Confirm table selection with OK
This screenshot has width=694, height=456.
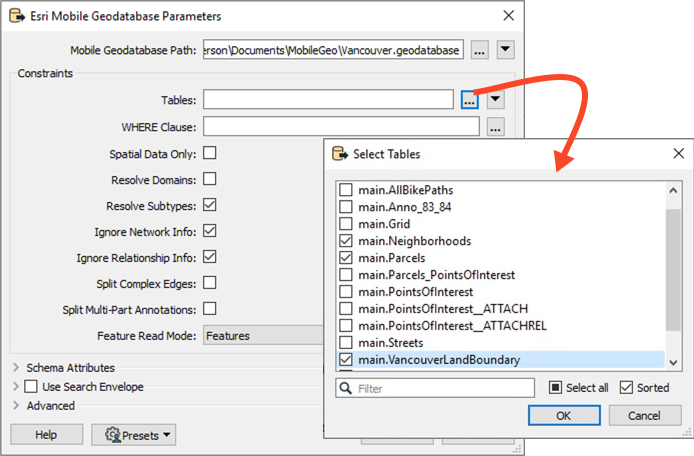[x=564, y=416]
